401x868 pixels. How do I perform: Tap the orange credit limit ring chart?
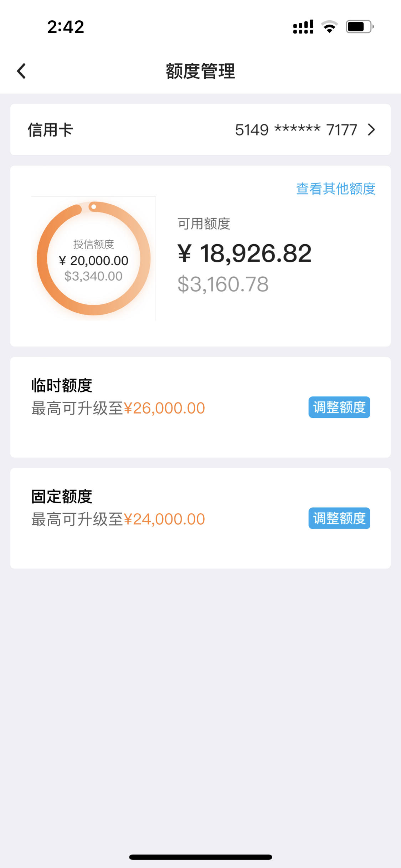point(94,258)
